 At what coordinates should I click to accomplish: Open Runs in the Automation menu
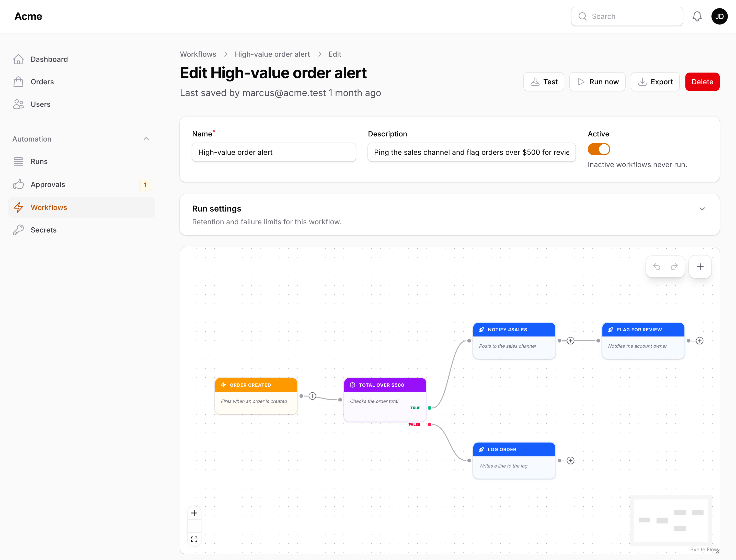[x=82, y=162]
